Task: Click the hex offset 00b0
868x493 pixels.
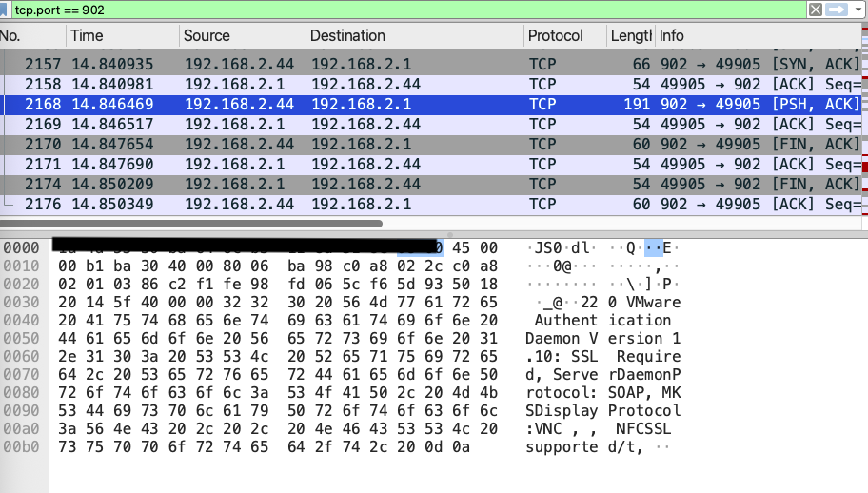Action: (21, 446)
